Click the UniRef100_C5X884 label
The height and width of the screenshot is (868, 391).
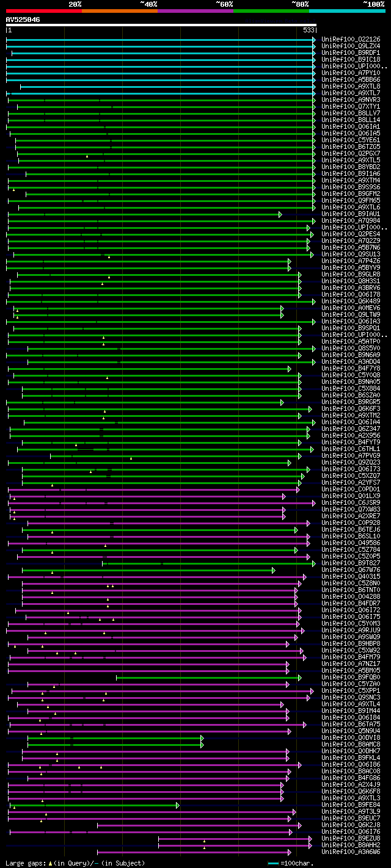351,388
